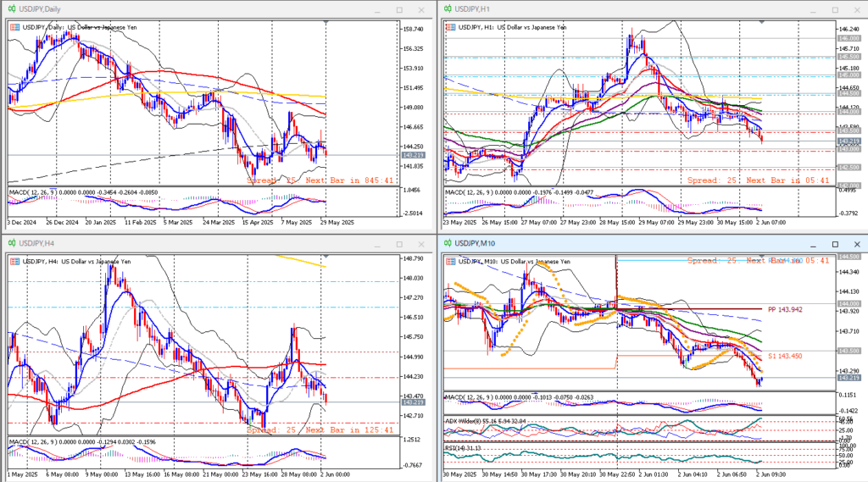Click the '1 May 2025' date on H4 axis
Image resolution: width=868 pixels, height=482 pixels.
tap(23, 474)
